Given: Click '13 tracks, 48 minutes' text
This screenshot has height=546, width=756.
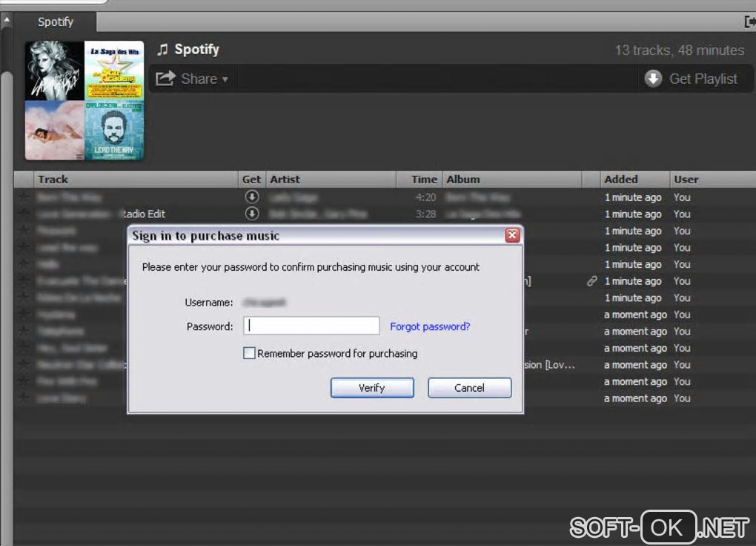Looking at the screenshot, I should click(x=680, y=50).
